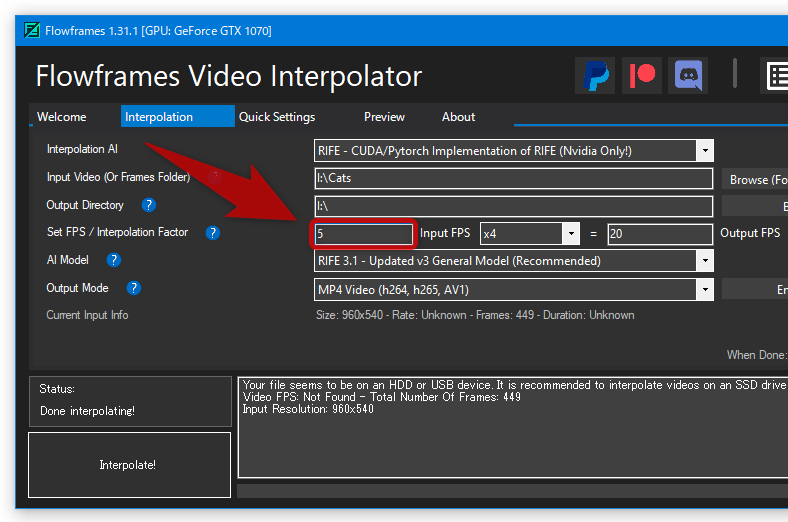Open the x4 interpolation factor dropdown
This screenshot has height=522, width=788.
(x=571, y=234)
